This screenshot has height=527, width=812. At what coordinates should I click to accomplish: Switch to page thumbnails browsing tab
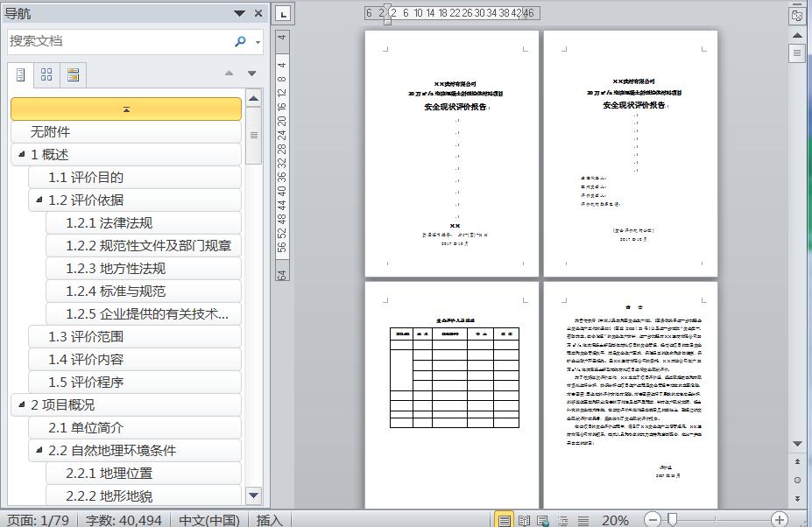click(47, 75)
